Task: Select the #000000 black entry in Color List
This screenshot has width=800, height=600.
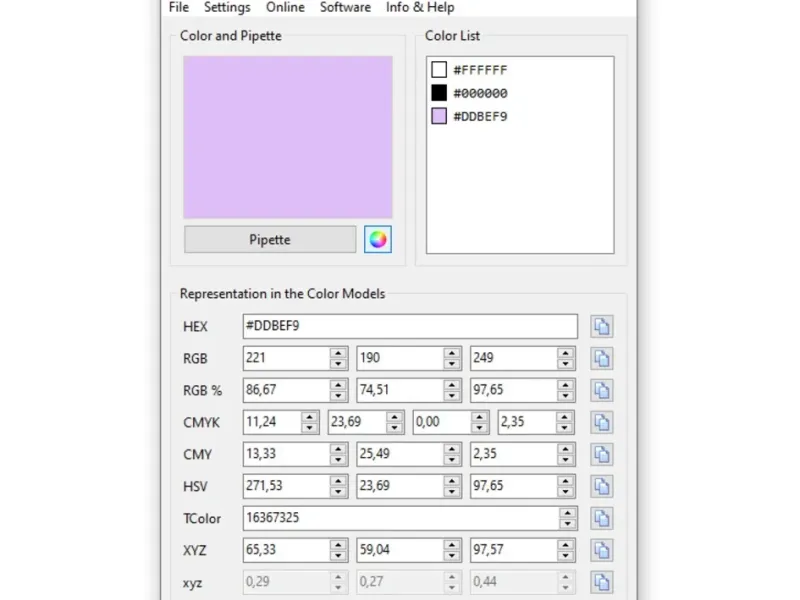Action: [x=480, y=93]
